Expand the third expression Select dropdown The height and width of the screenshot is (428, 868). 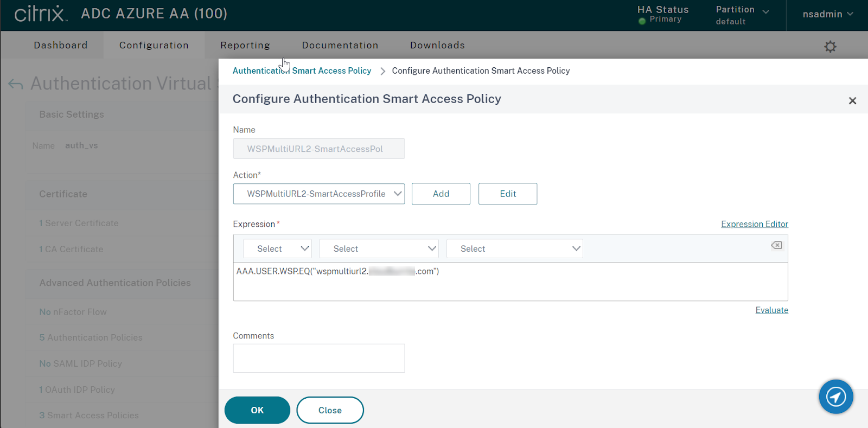tap(514, 248)
